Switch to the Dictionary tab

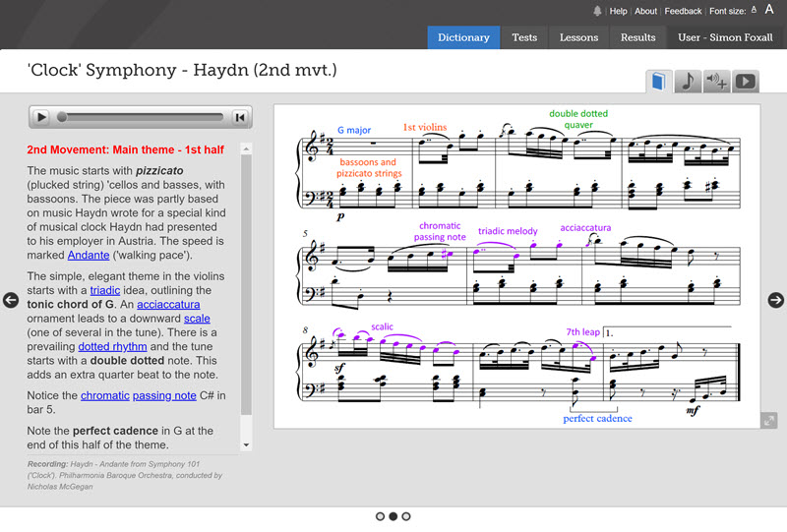coord(463,37)
